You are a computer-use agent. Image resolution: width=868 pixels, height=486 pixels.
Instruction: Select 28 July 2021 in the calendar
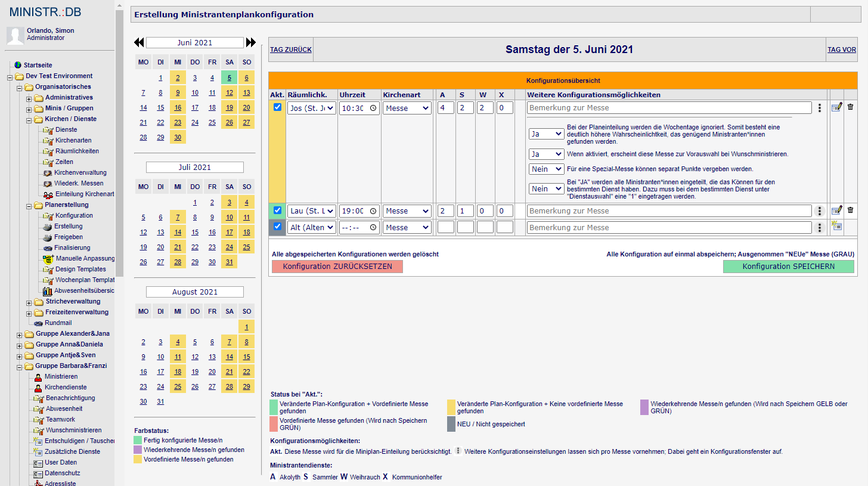[x=178, y=262]
